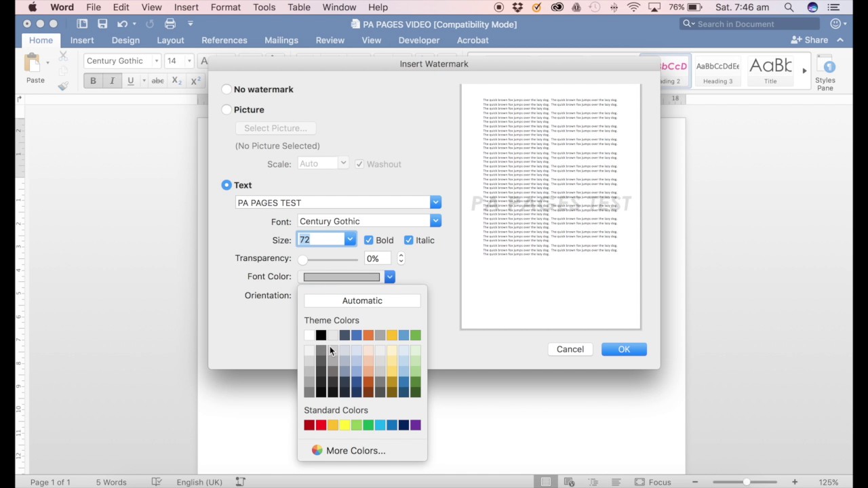Screen dimensions: 868x488
Task: Open ribbon font size 14 dropdown
Action: (189, 61)
